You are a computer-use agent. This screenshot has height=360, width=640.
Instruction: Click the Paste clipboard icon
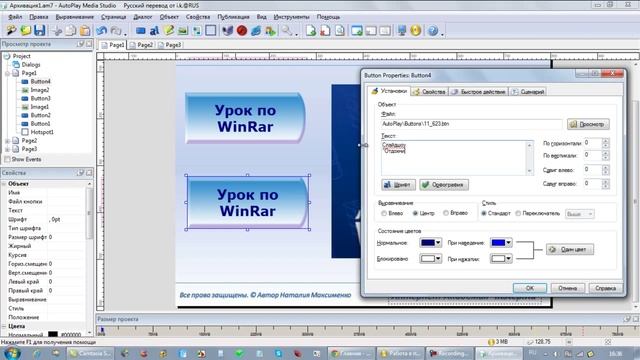tap(85, 31)
